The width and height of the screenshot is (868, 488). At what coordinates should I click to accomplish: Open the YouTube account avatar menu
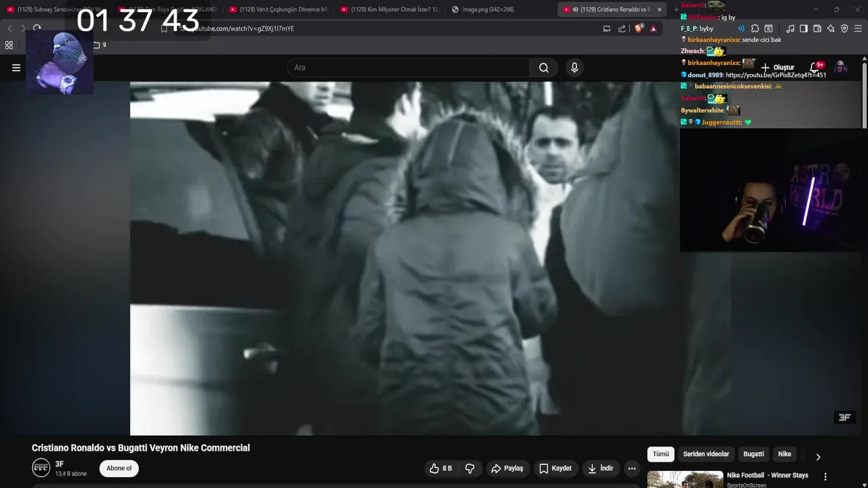[x=841, y=67]
